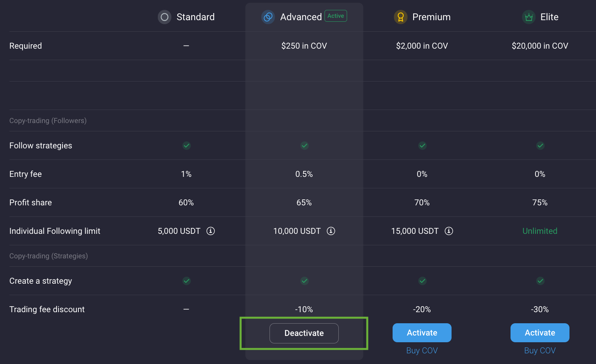The width and height of the screenshot is (596, 364).
Task: Click the Advanced tier linked-rings icon
Action: [268, 17]
